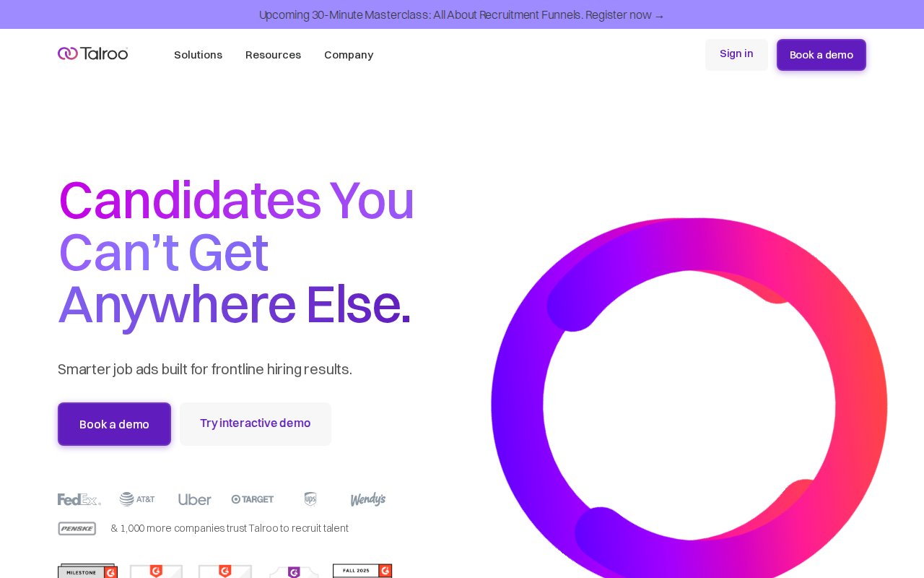This screenshot has height=578, width=924.
Task: Click the Talroo logo in the header
Action: (93, 53)
